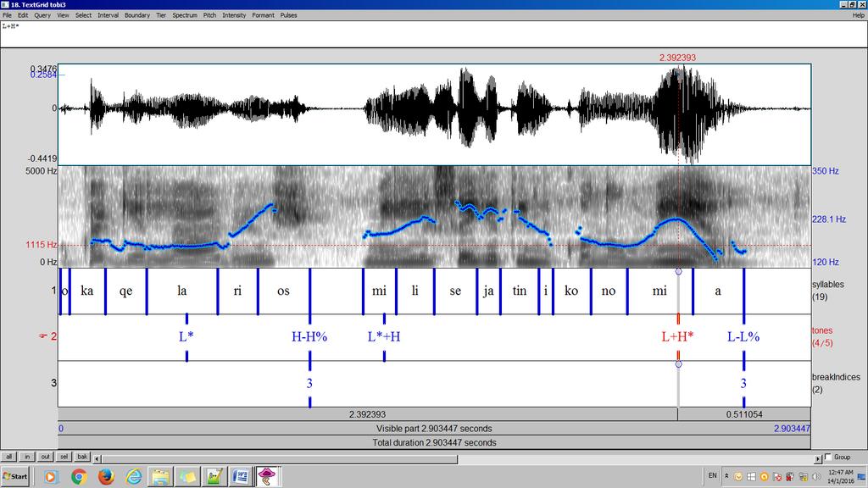Select the 'la' syllable interval
The width and height of the screenshot is (868, 488).
pyautogui.click(x=182, y=291)
